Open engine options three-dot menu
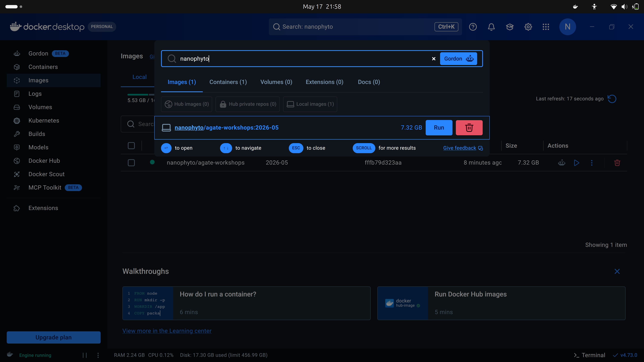Image resolution: width=644 pixels, height=362 pixels. 98,355
